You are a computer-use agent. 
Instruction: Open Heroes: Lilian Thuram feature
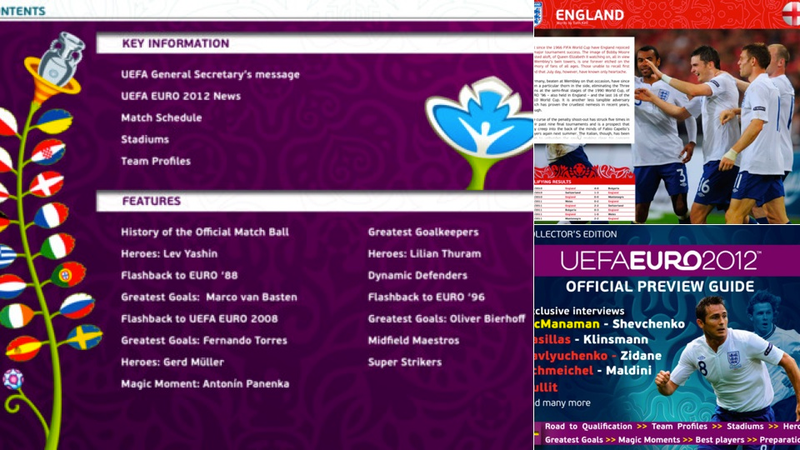click(424, 254)
